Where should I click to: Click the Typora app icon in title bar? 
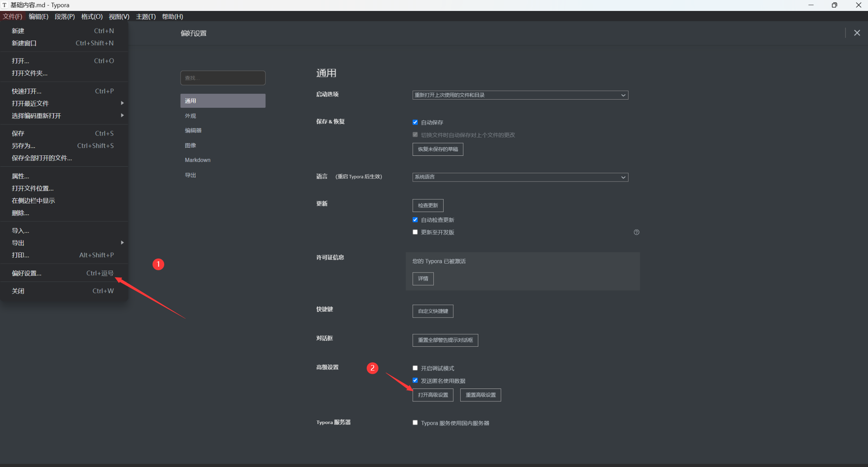point(4,5)
